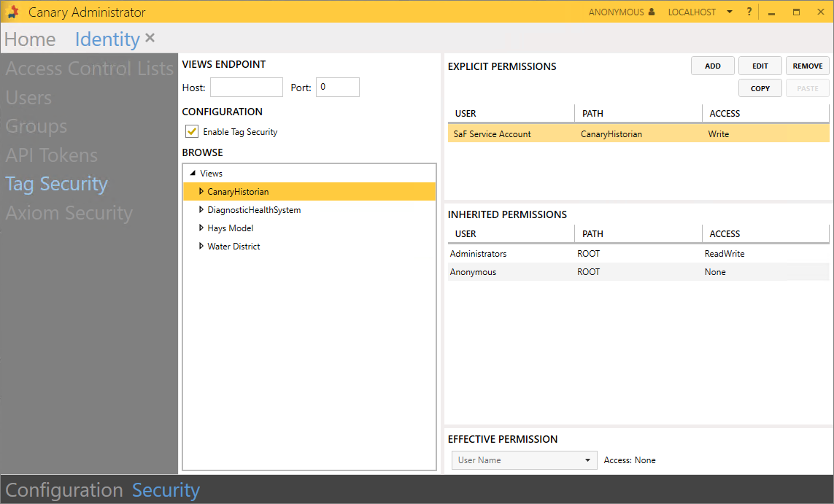This screenshot has width=834, height=504.
Task: Expand the Water District tree node
Action: coord(201,246)
